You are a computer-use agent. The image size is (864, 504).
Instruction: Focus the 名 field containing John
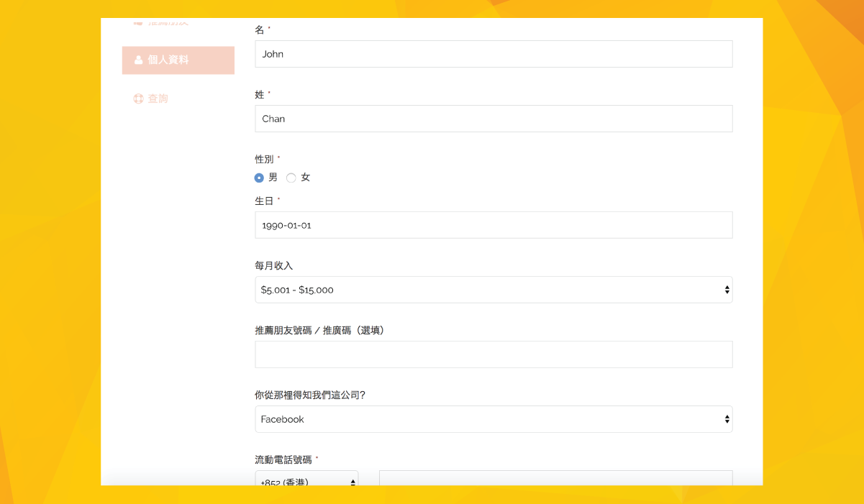pyautogui.click(x=493, y=54)
